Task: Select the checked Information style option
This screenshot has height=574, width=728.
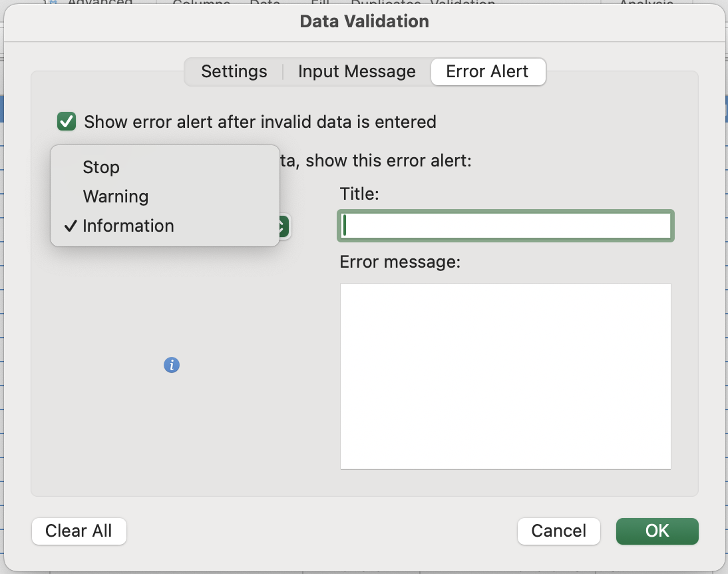Action: click(x=128, y=226)
